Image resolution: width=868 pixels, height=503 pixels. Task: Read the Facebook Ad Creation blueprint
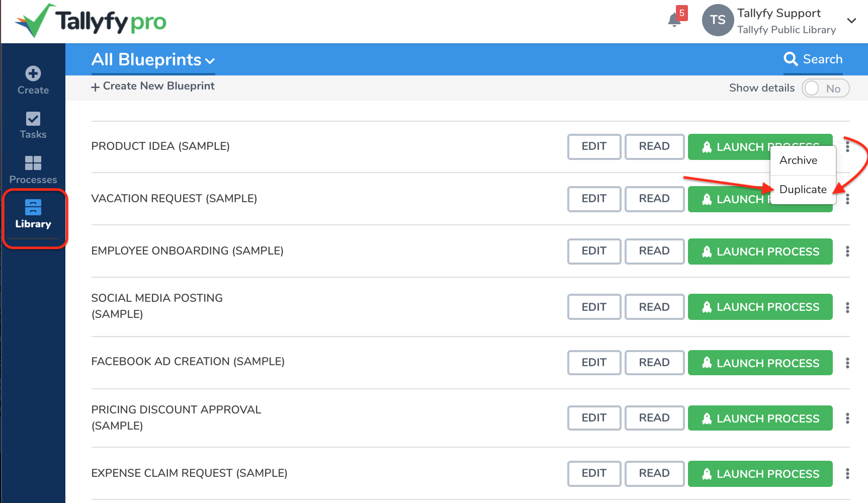[x=654, y=363]
